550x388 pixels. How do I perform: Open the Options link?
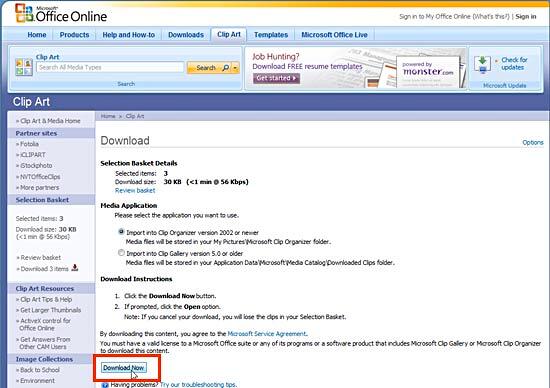(532, 142)
